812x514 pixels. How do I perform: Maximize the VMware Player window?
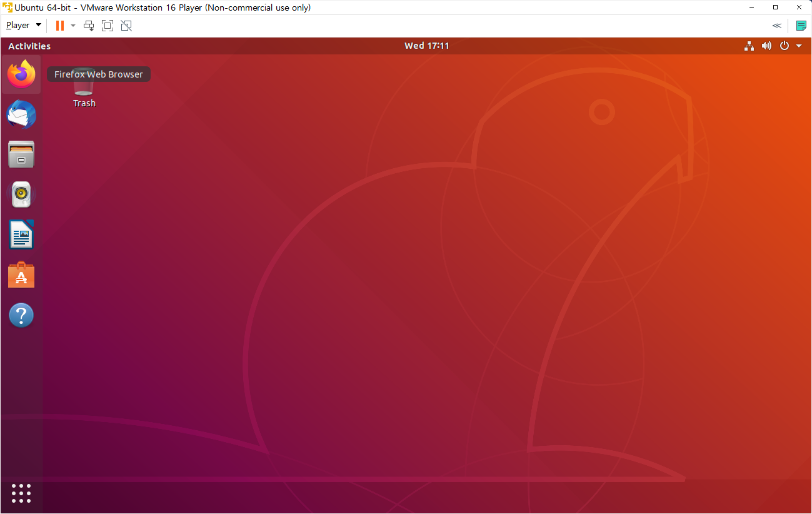pos(775,8)
